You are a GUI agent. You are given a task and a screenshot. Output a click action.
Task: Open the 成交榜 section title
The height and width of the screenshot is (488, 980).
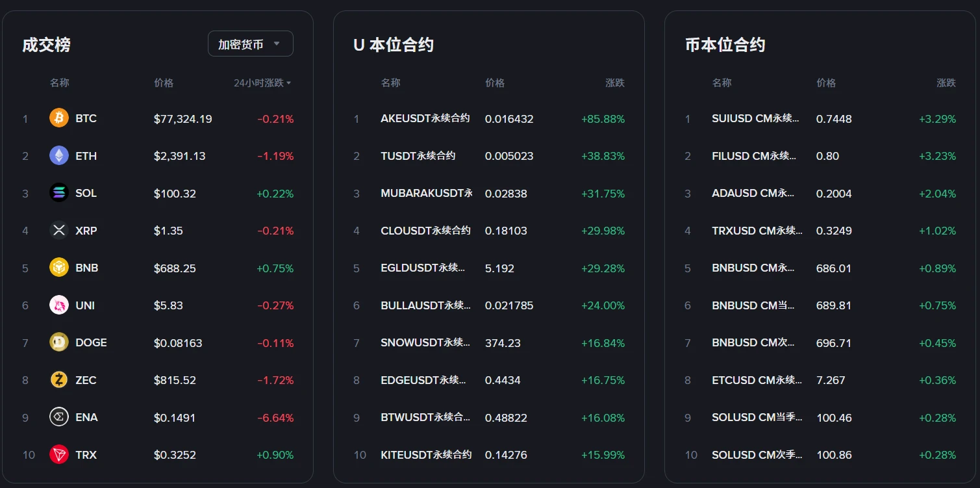46,45
